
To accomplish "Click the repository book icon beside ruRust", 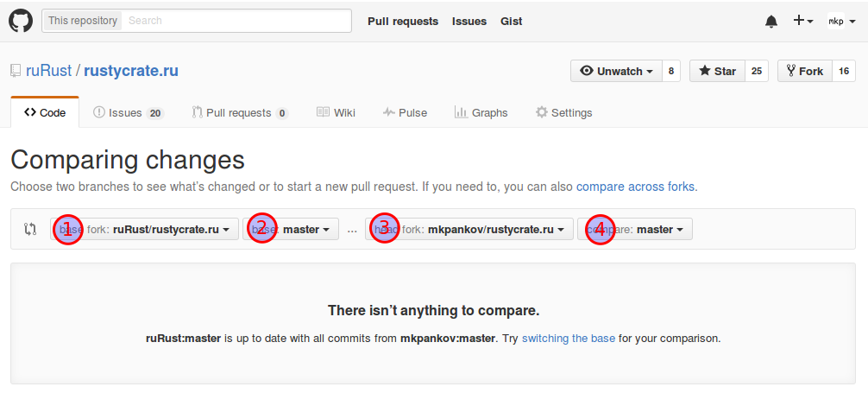I will coord(16,71).
